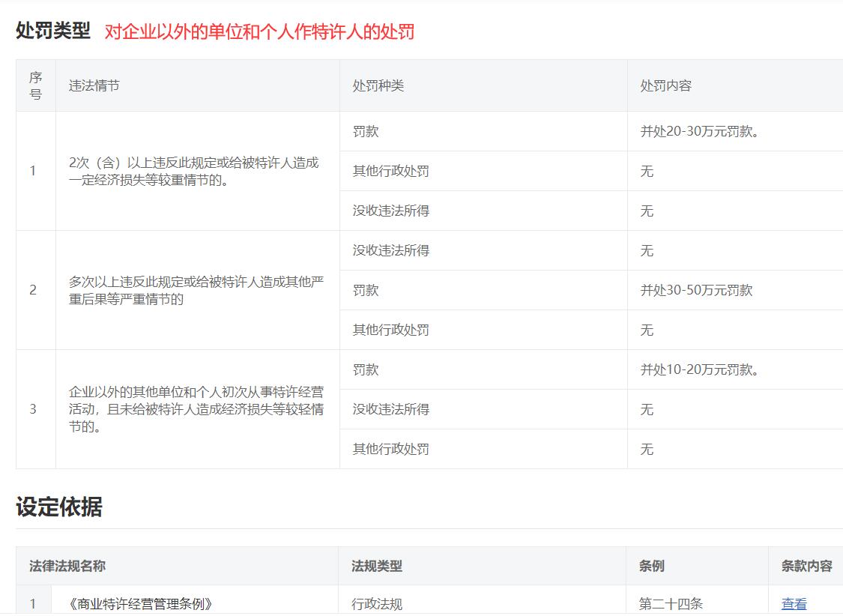Select the 第二十四条 cell

(x=671, y=603)
